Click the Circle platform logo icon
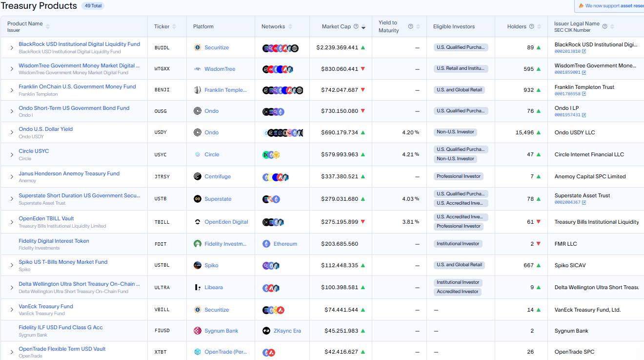The height and width of the screenshot is (360, 644). (x=198, y=154)
